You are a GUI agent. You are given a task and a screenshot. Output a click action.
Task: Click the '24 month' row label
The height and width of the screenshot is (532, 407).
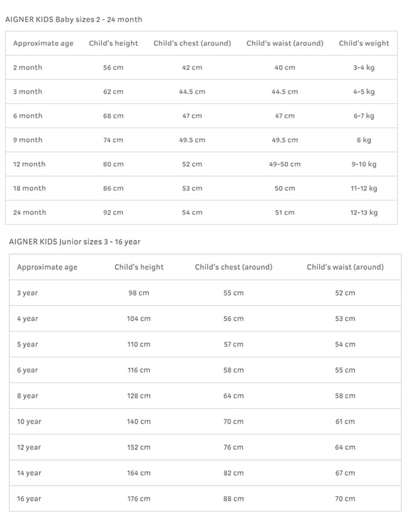(29, 212)
